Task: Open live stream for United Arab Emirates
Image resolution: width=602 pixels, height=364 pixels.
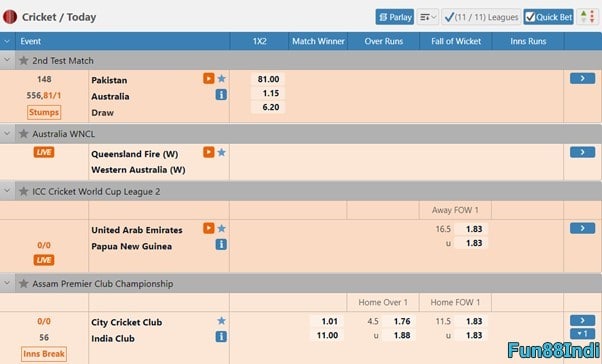Action: [x=208, y=228]
